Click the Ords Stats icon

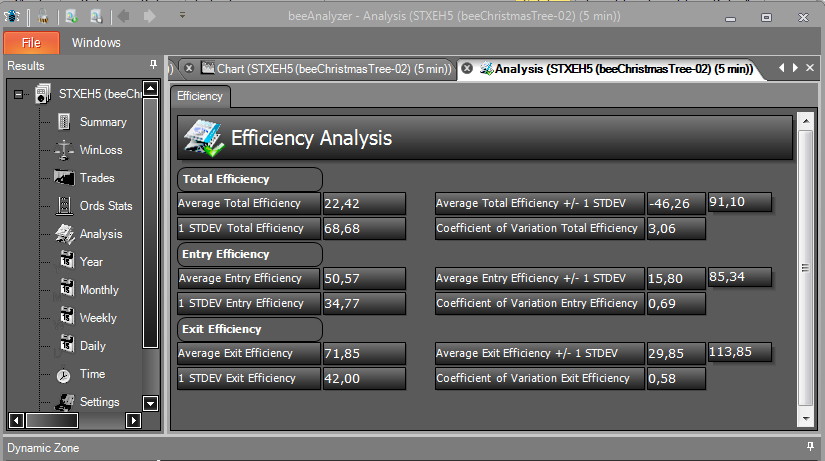tap(64, 206)
